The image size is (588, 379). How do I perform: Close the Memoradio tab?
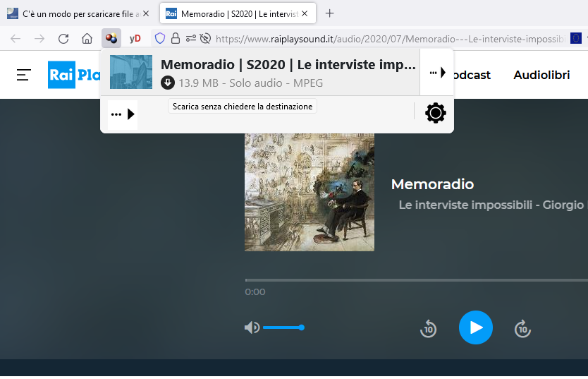pyautogui.click(x=305, y=13)
